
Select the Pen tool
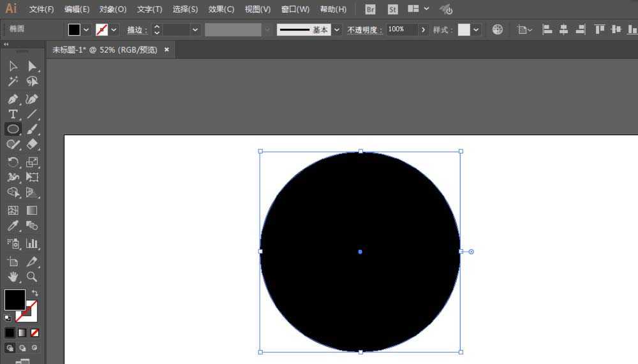[x=13, y=99]
